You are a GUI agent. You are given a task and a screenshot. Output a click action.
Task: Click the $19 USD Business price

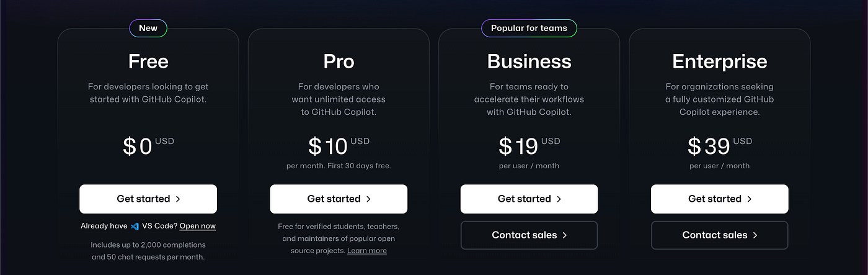(529, 147)
